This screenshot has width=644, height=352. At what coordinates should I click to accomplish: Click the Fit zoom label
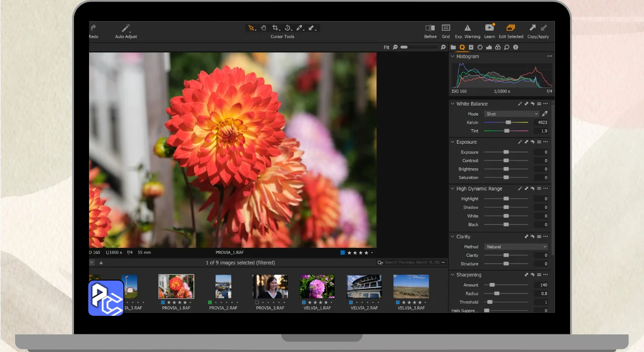point(386,47)
